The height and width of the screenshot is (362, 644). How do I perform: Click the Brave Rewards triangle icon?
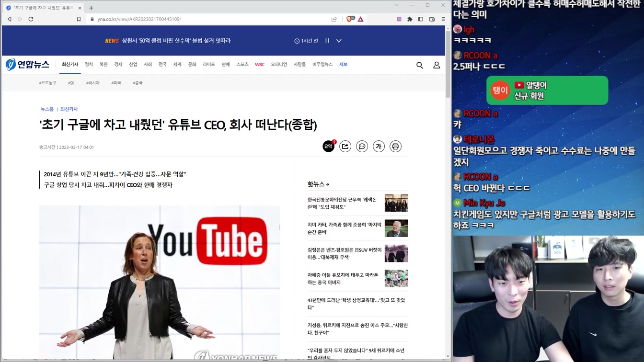(x=360, y=19)
